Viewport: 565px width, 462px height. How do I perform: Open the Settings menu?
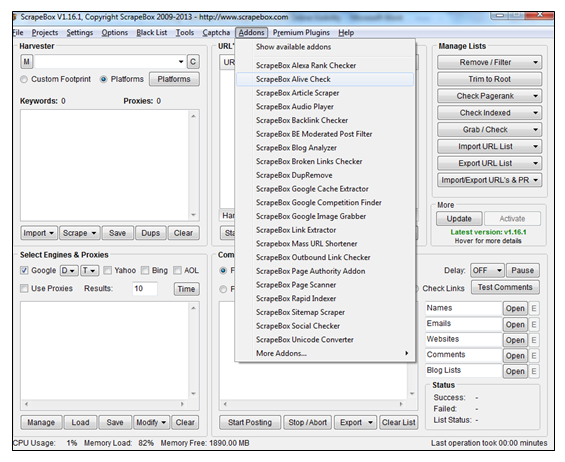[x=80, y=33]
